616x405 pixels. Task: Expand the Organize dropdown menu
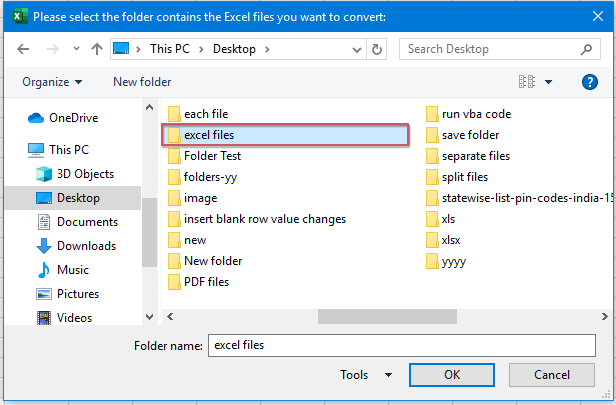(x=52, y=81)
